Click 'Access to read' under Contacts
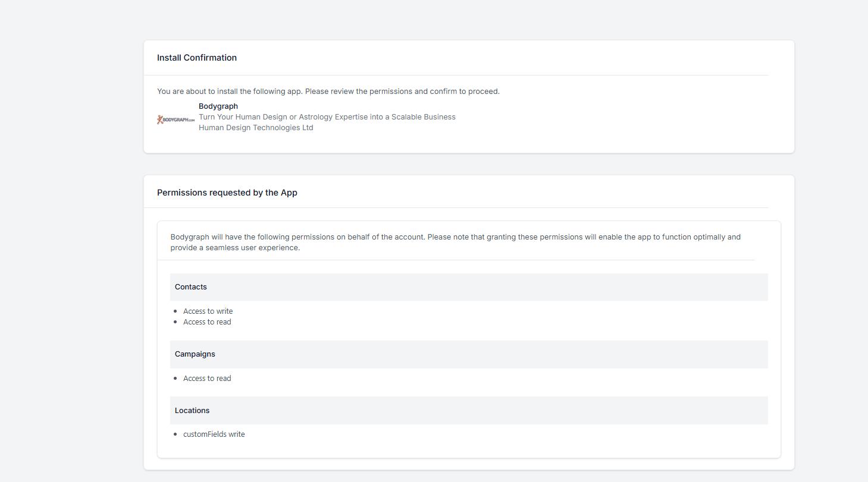This screenshot has width=868, height=482. 207,322
